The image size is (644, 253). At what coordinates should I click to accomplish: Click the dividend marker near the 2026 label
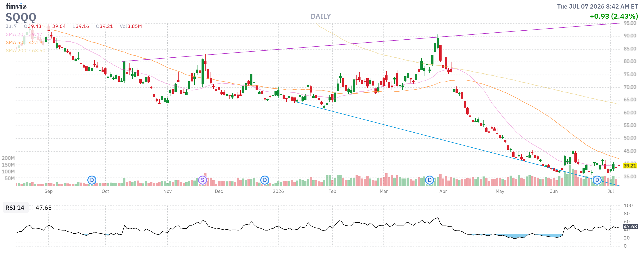(x=265, y=180)
